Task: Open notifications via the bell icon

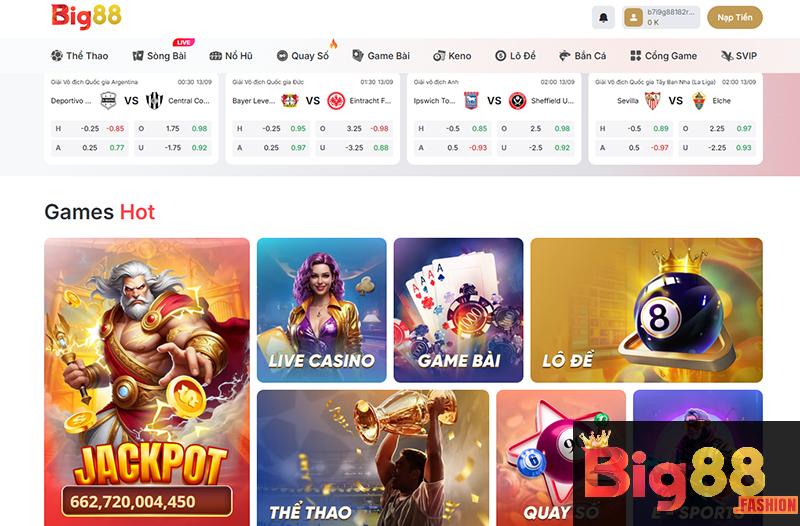Action: click(x=603, y=18)
